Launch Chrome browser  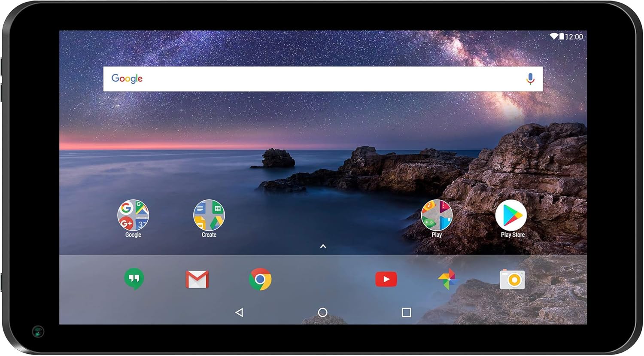[260, 279]
